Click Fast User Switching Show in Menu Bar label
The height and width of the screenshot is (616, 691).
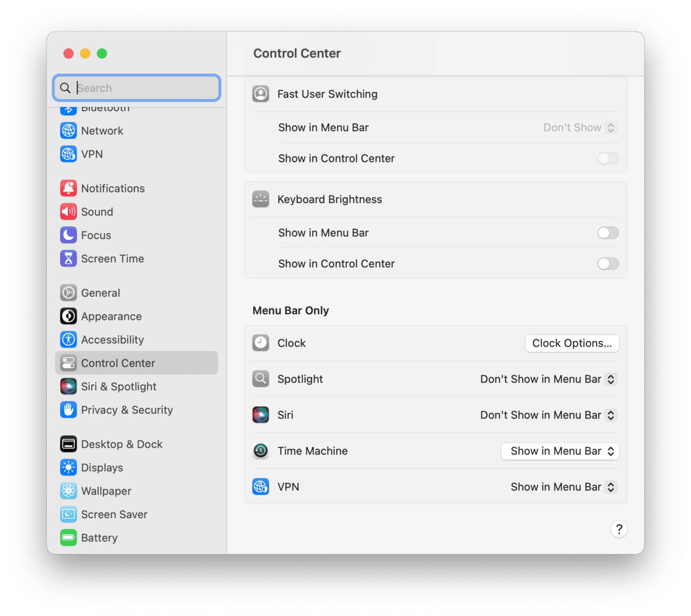pyautogui.click(x=323, y=128)
